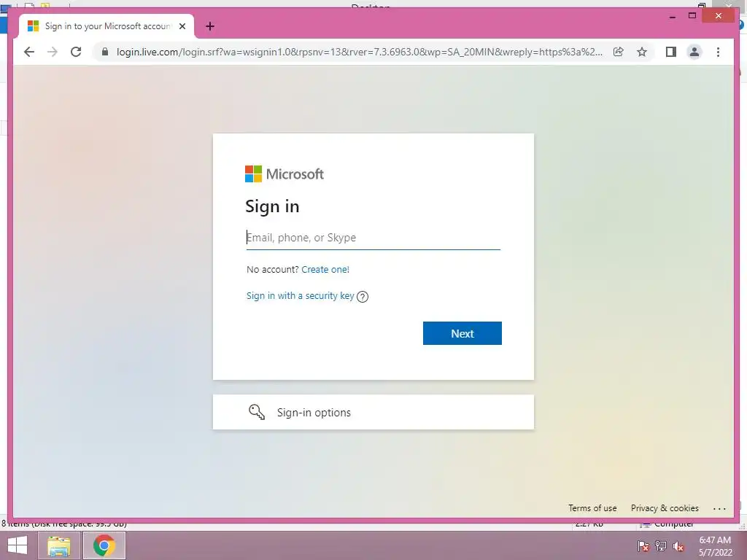Share this page from the address bar
747x560 pixels.
point(619,52)
